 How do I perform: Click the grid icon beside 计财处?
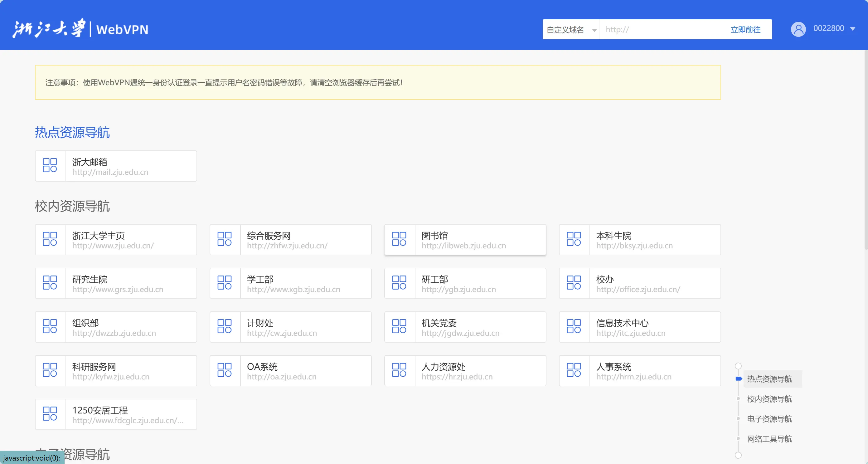click(225, 326)
